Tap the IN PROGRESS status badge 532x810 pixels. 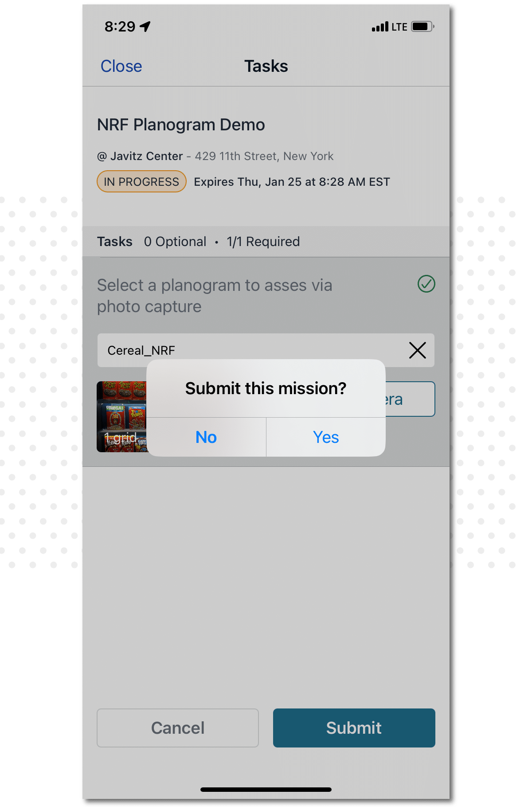click(x=141, y=182)
